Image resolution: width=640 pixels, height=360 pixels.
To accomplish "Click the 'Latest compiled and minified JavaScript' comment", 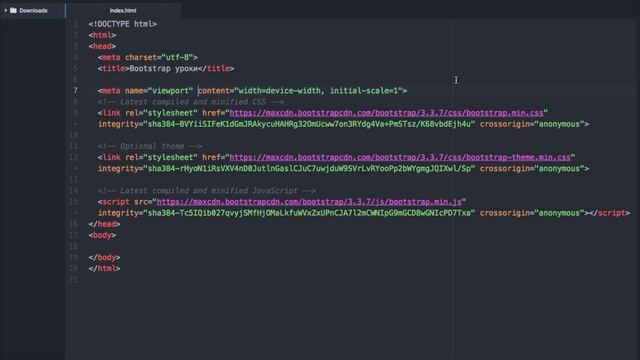I will click(x=207, y=191).
